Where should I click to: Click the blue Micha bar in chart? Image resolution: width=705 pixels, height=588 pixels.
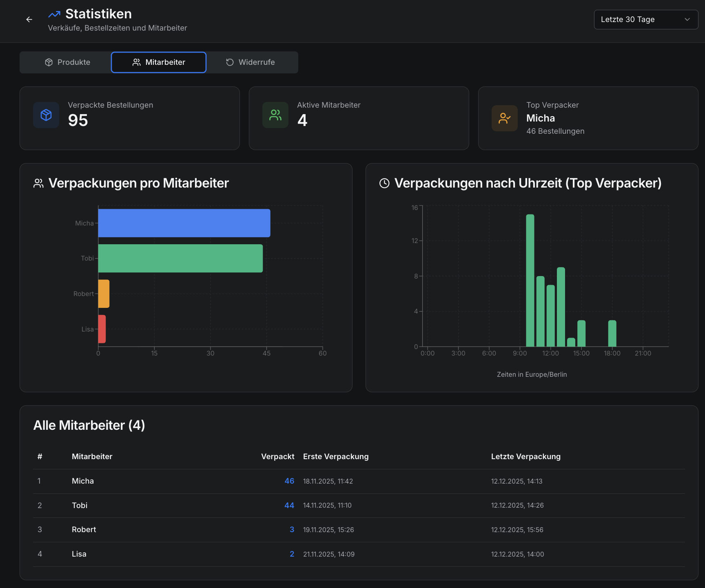pos(184,223)
